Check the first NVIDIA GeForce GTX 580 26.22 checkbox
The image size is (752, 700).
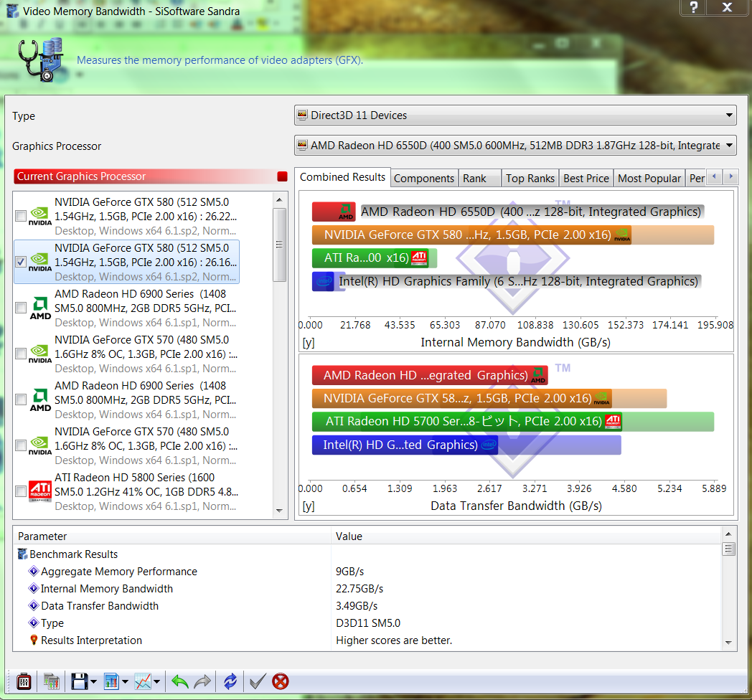coord(21,216)
